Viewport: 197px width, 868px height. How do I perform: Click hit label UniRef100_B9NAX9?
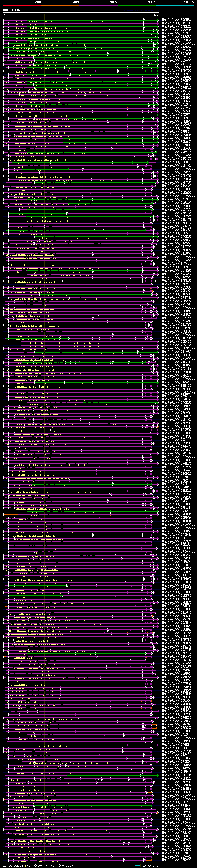tap(177, 142)
